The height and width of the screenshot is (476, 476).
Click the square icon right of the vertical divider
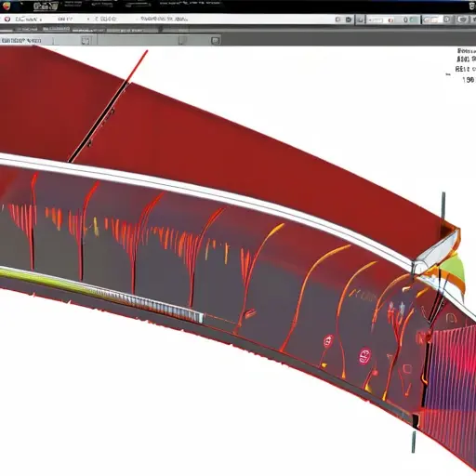pyautogui.click(x=361, y=20)
